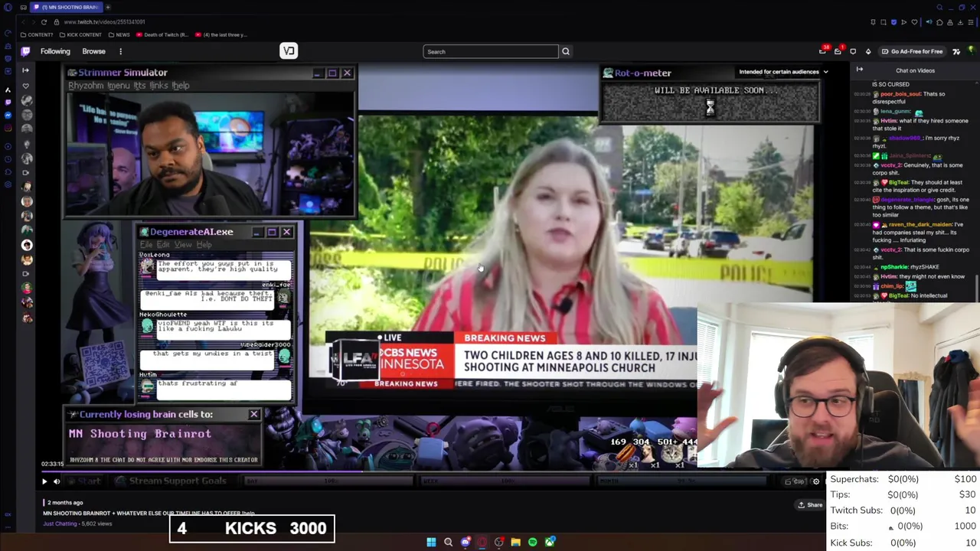The image size is (980, 551).
Task: Click the heart icon in left sidebar
Action: [x=26, y=86]
